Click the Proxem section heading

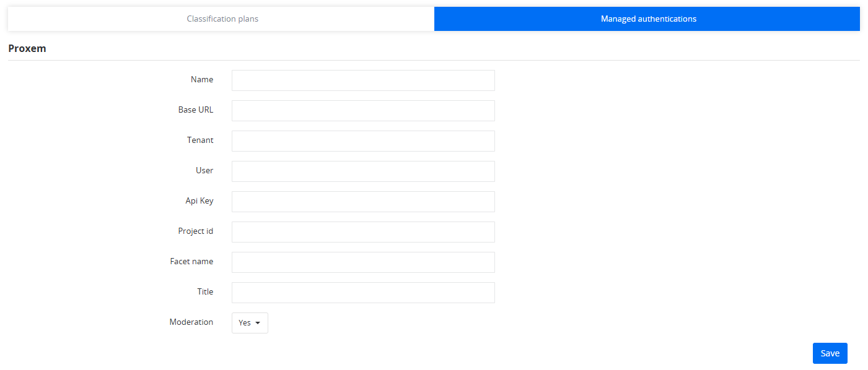point(27,48)
